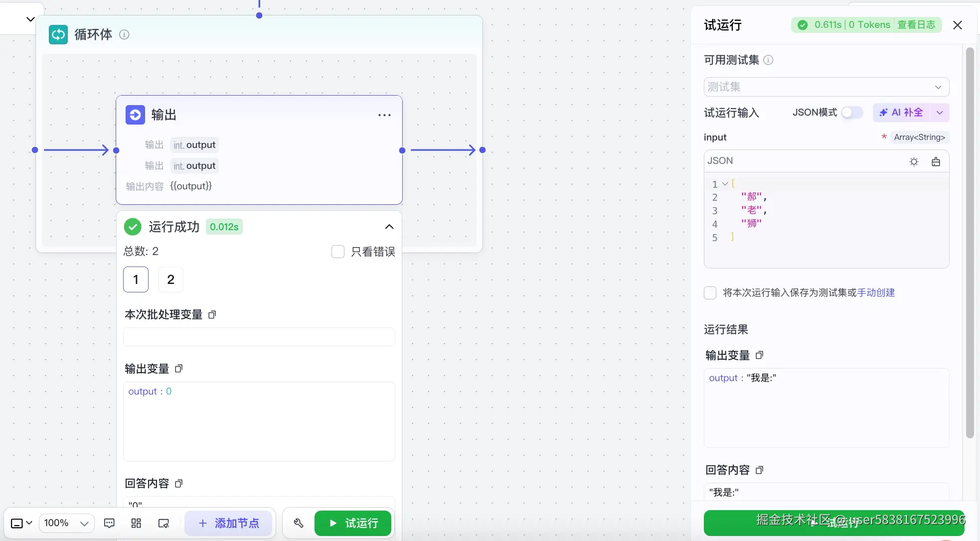Open the info tooltip next to 循环体

124,34
